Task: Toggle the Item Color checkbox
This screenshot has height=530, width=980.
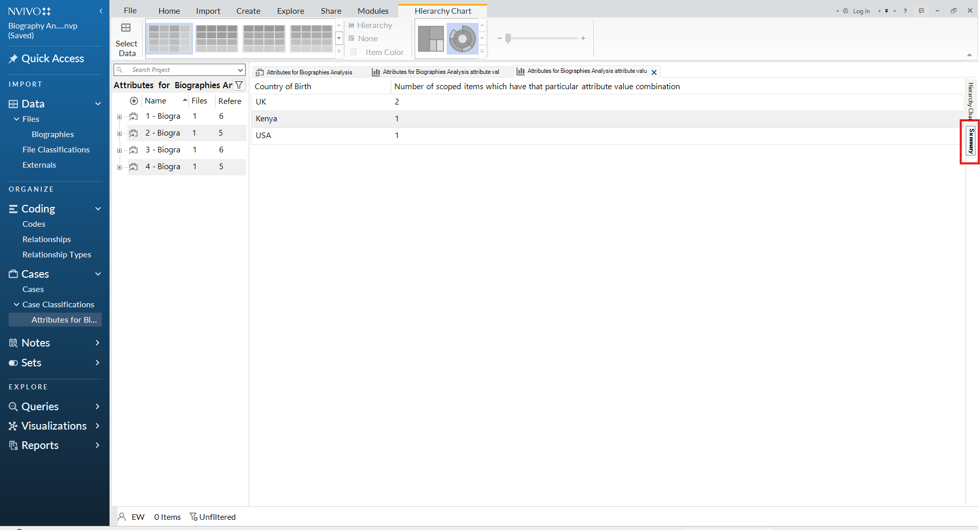Action: click(353, 52)
